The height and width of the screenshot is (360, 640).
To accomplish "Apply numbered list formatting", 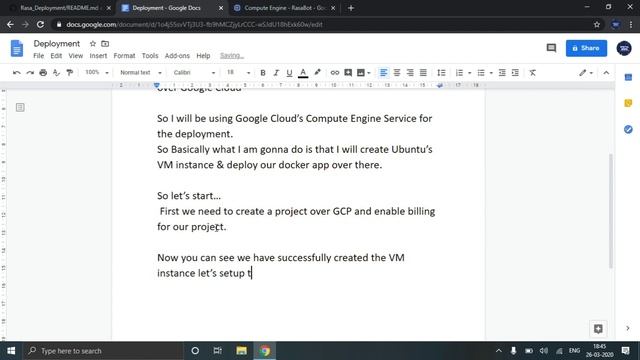I will (459, 73).
